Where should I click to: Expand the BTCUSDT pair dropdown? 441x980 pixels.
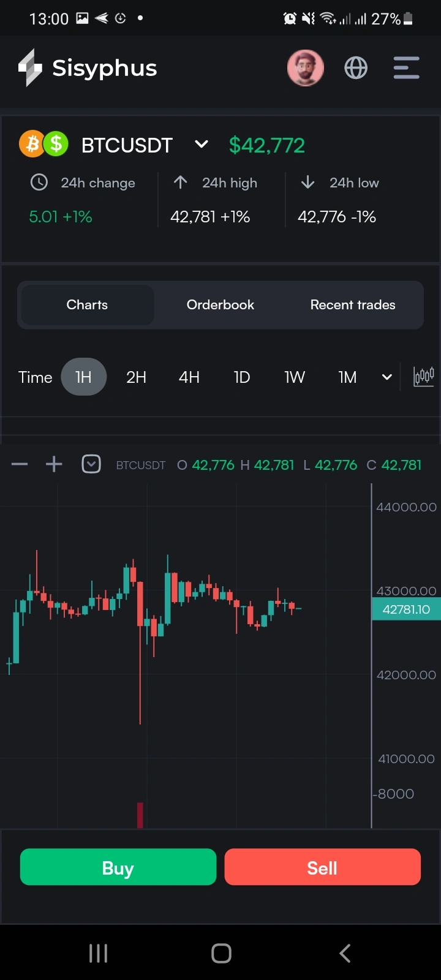click(x=202, y=145)
